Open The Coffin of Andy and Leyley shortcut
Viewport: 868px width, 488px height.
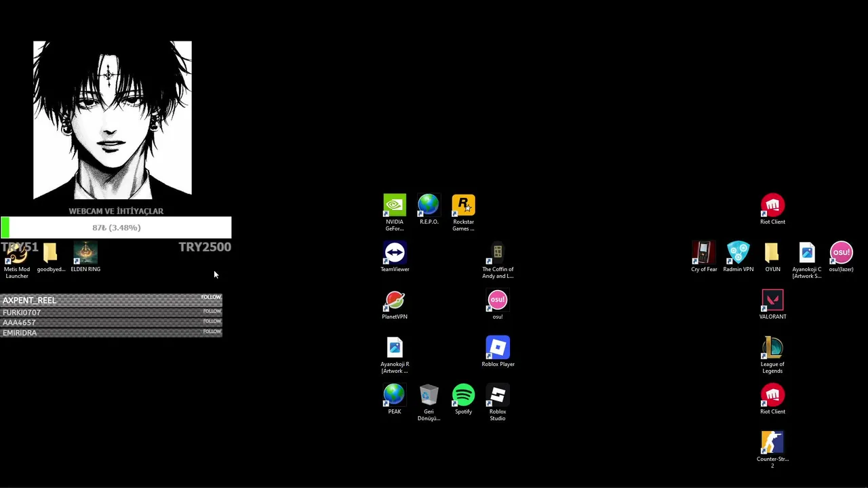[x=498, y=253]
